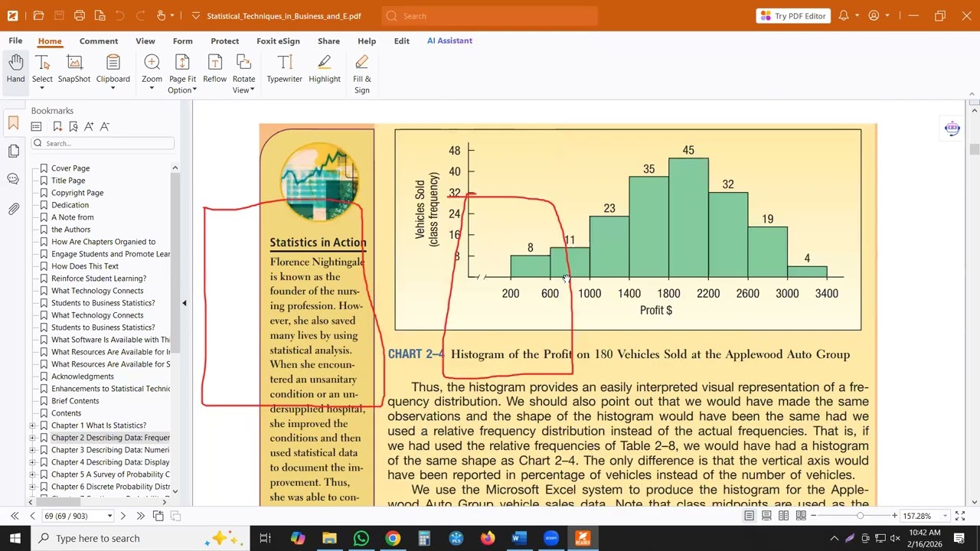Choose the Typewriter tool
980x551 pixels.
point(284,68)
